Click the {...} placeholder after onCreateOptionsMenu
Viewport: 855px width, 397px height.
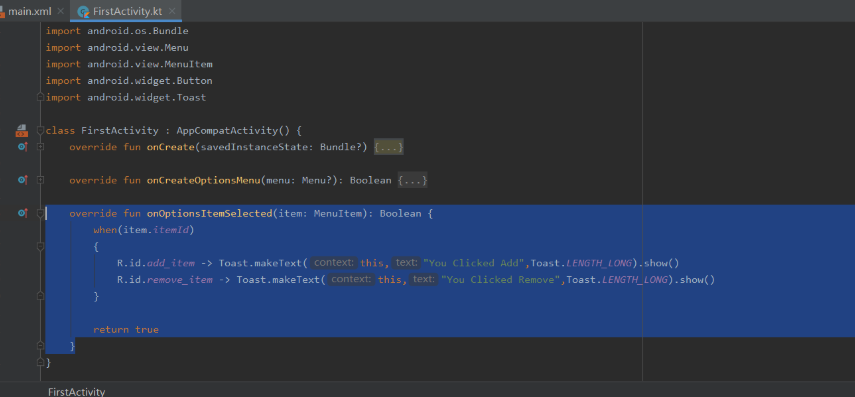(x=412, y=180)
